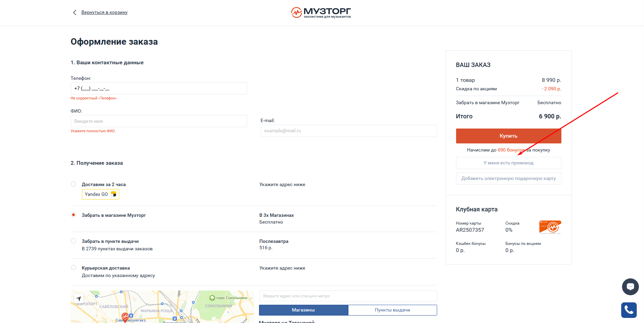644x323 pixels.
Task: Open the live chat bubble widget
Action: 630,286
